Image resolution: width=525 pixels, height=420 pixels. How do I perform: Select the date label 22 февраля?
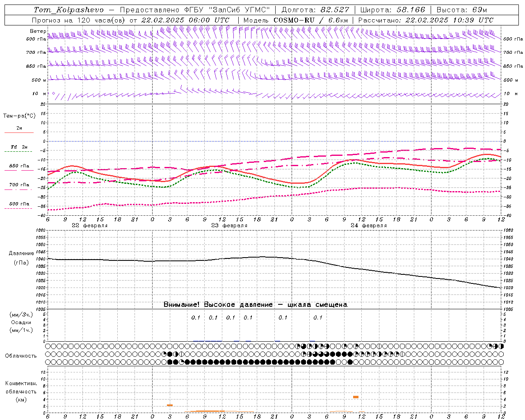click(x=90, y=226)
